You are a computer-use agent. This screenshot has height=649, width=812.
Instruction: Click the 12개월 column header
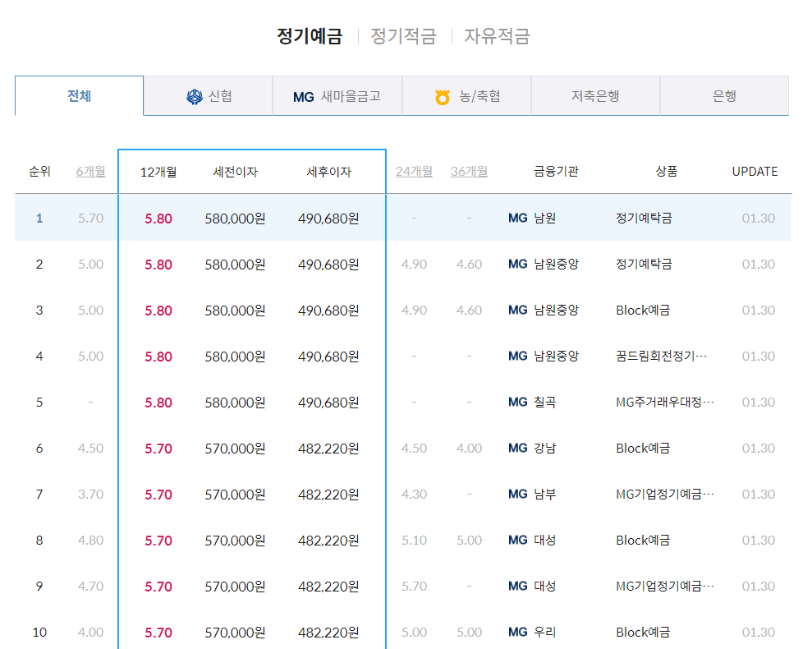coord(158,172)
